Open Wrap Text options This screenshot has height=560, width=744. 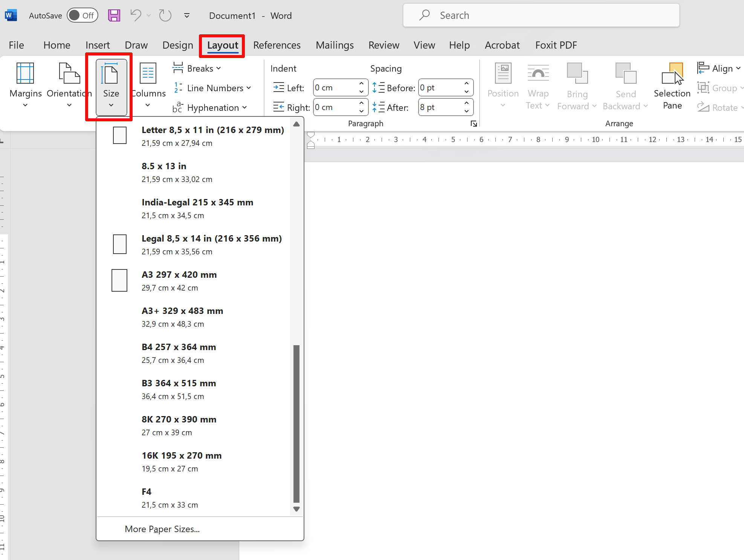[538, 87]
